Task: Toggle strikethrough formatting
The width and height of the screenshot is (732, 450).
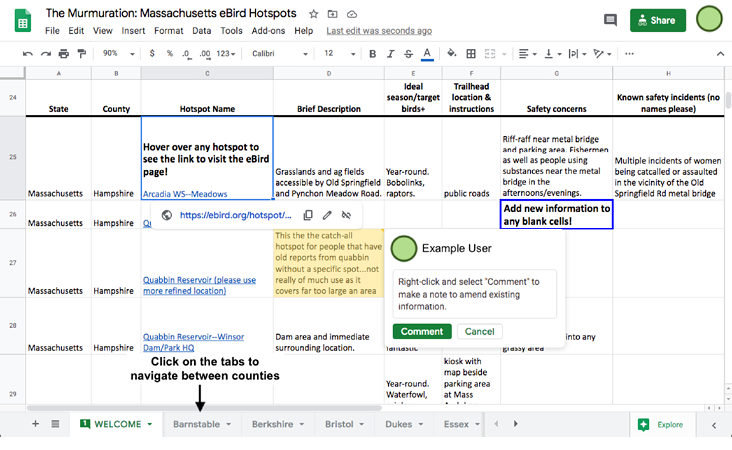Action: [x=408, y=54]
